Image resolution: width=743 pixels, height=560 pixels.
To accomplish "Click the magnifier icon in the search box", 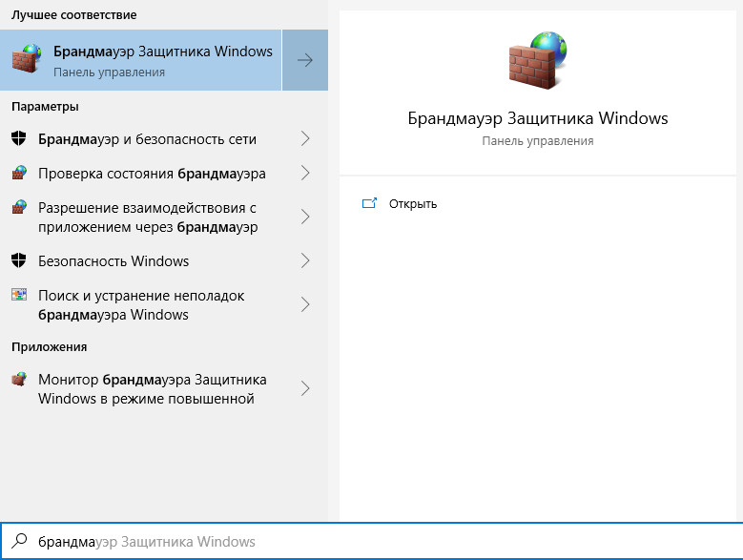I will click(19, 541).
